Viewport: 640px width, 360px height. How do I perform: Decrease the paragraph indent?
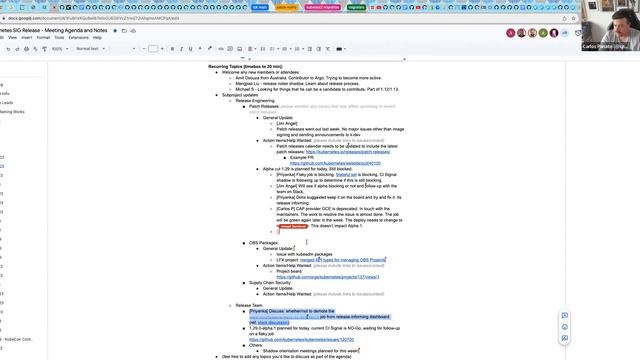[x=310, y=49]
